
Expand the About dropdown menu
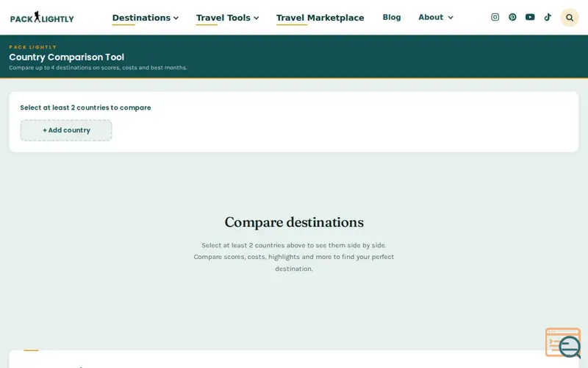point(436,17)
